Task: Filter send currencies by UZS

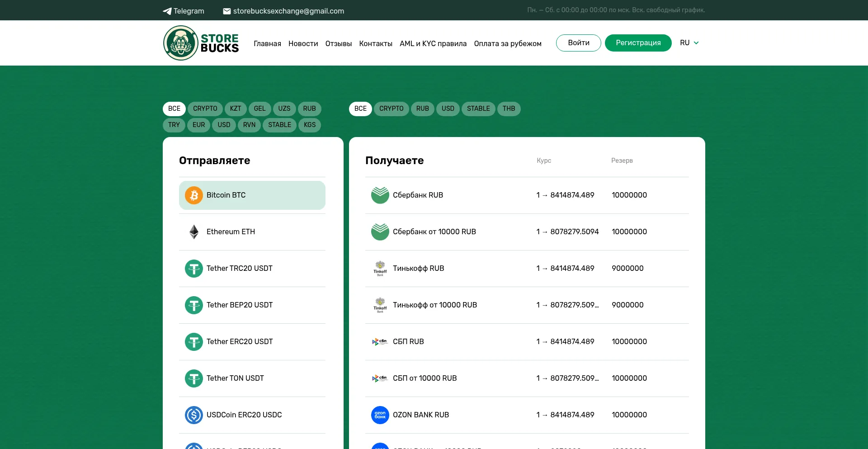Action: [284, 109]
